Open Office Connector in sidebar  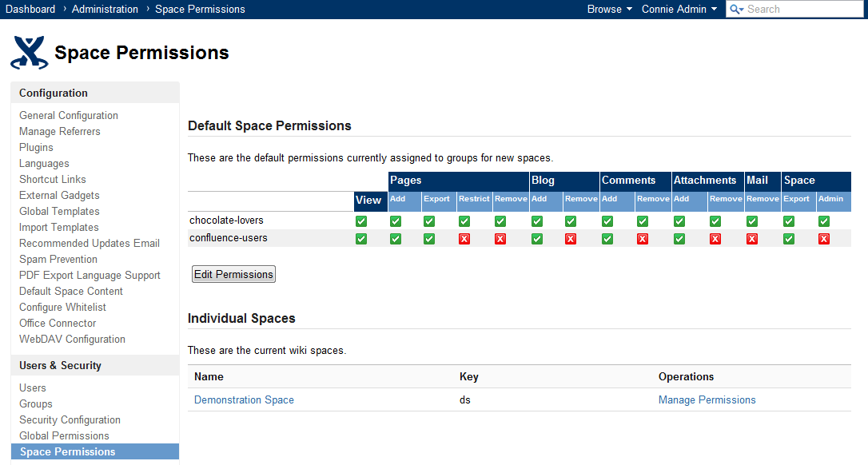click(58, 324)
